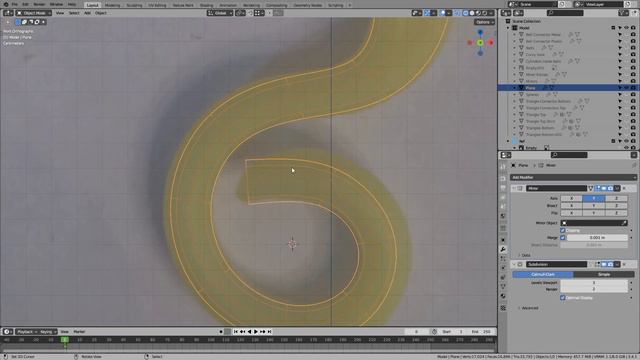This screenshot has height=360, width=640.
Task: Play the timeline animation
Action: pos(256,332)
